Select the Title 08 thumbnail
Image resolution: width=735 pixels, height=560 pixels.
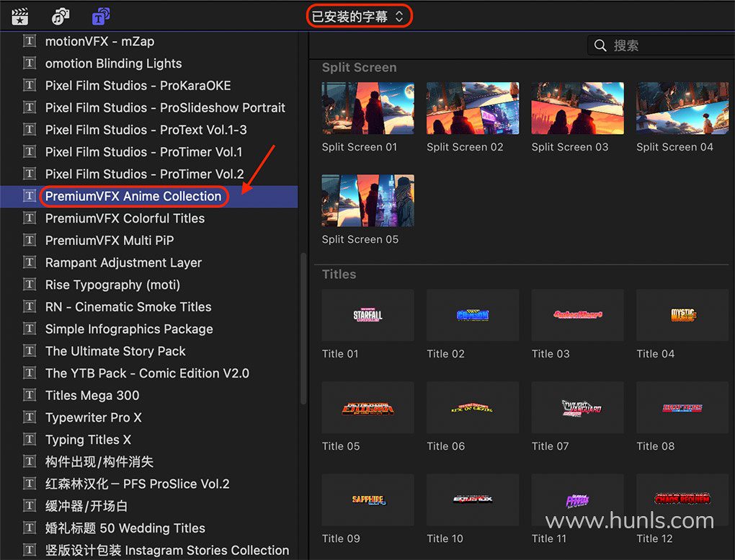[x=682, y=408]
